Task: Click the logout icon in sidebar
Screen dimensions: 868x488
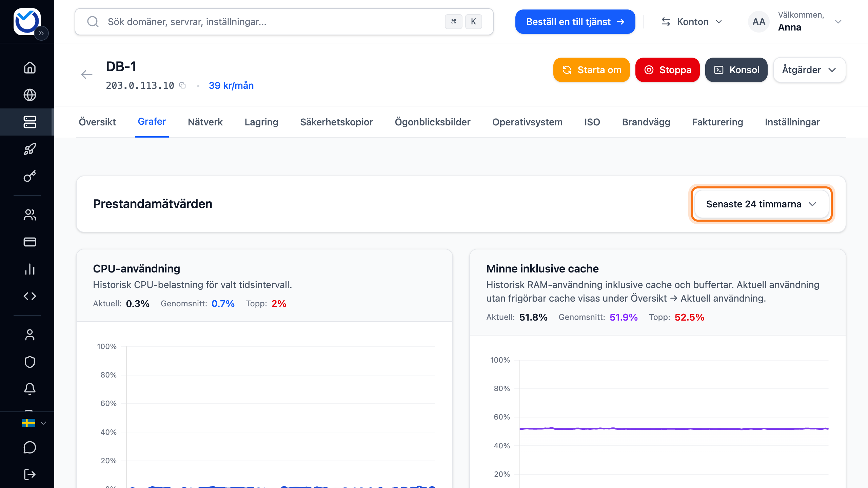Action: (x=30, y=474)
